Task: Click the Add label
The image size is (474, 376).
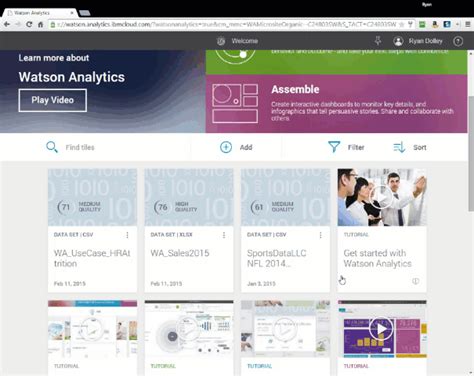Action: click(x=246, y=147)
